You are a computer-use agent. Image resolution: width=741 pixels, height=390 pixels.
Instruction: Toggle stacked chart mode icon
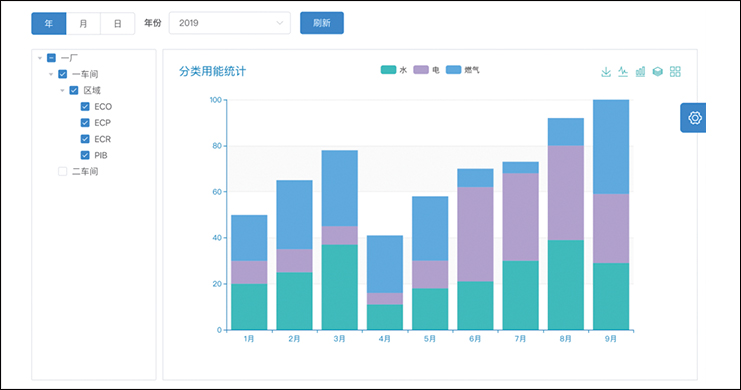click(x=657, y=72)
